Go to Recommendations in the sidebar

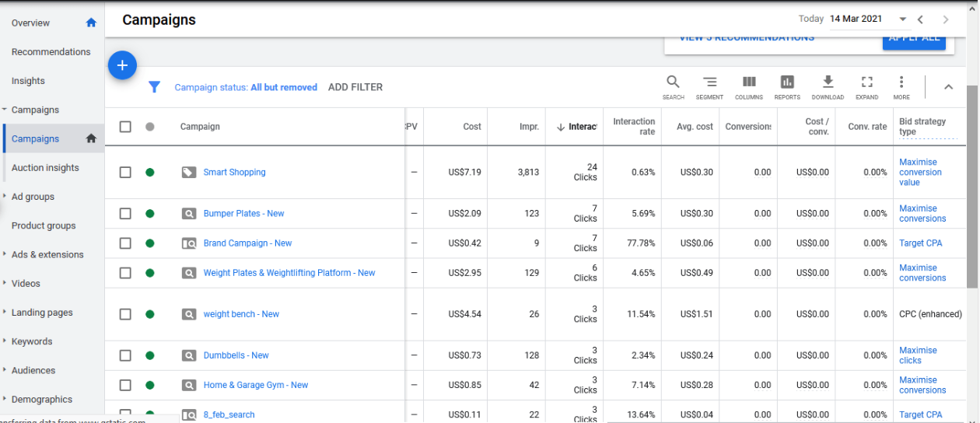tap(51, 52)
